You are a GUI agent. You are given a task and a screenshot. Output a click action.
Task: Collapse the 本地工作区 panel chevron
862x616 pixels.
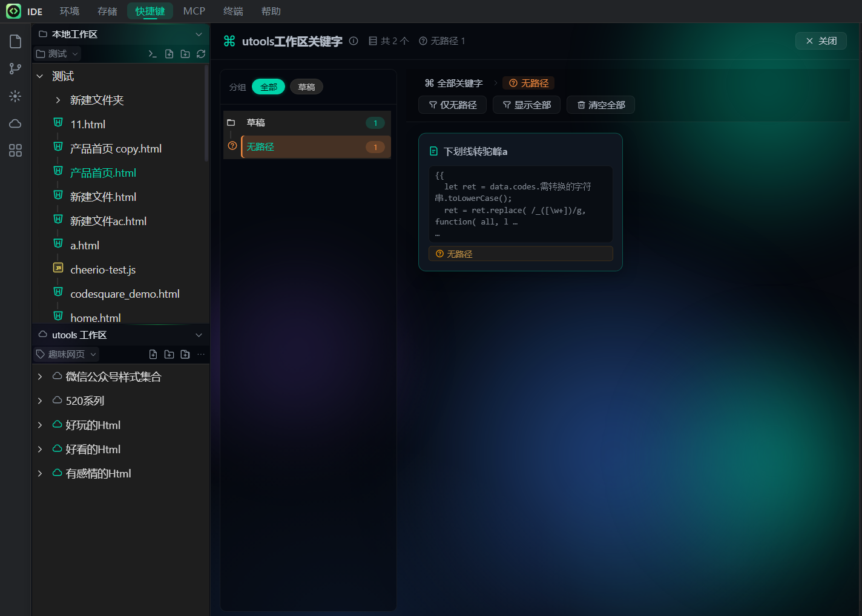199,34
